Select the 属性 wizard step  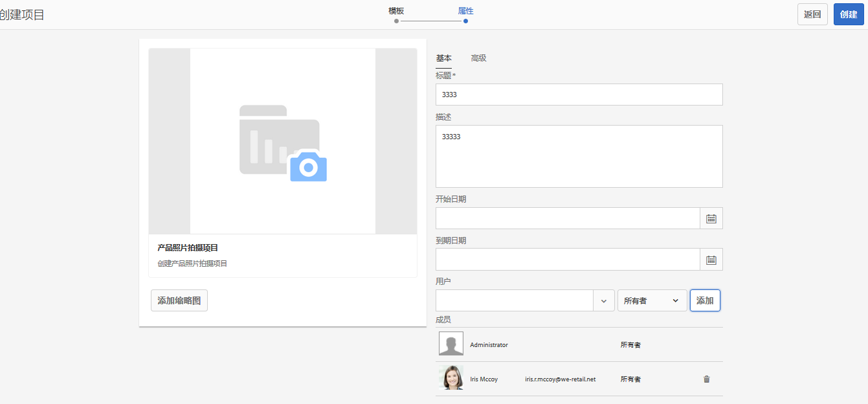(x=465, y=11)
